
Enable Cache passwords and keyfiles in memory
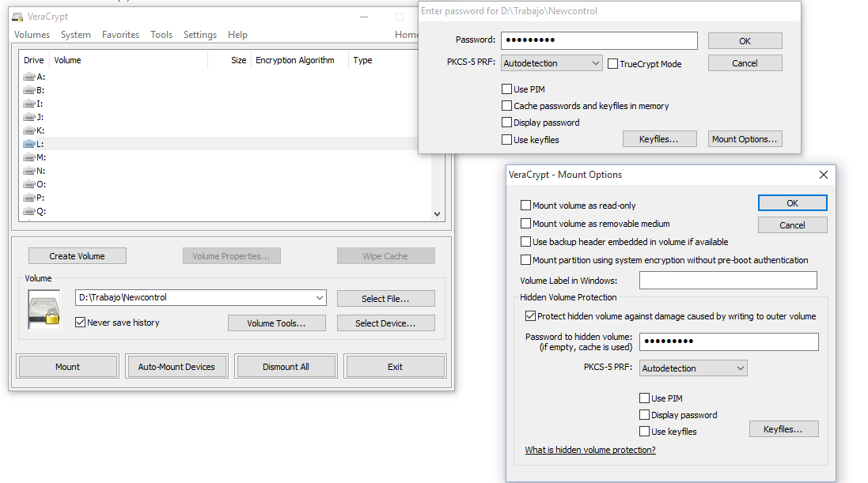pyautogui.click(x=506, y=106)
